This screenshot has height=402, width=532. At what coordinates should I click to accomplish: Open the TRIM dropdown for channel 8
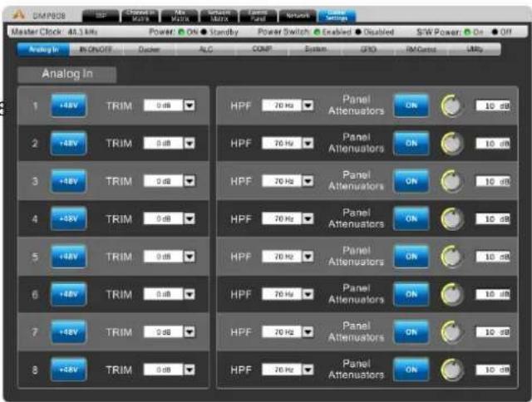[190, 370]
